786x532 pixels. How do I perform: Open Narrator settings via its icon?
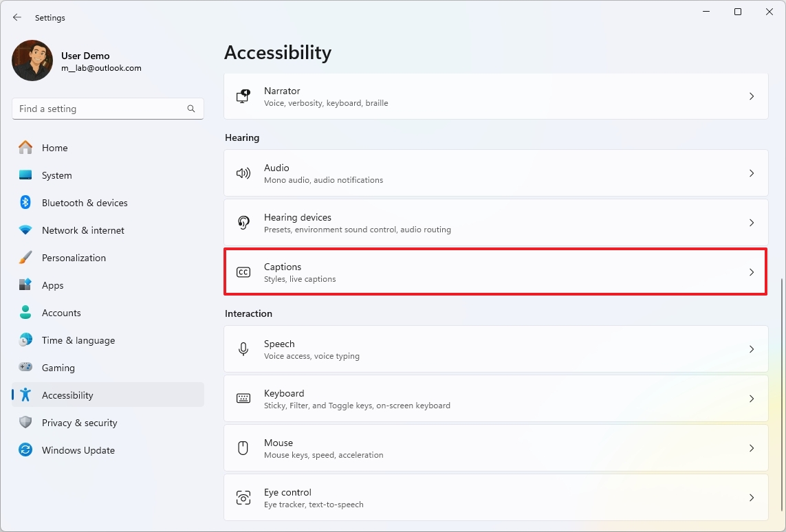point(243,96)
